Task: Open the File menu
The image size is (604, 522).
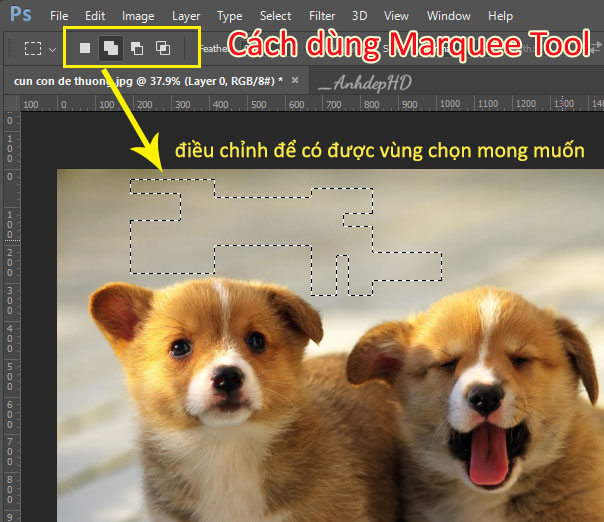Action: pos(59,16)
